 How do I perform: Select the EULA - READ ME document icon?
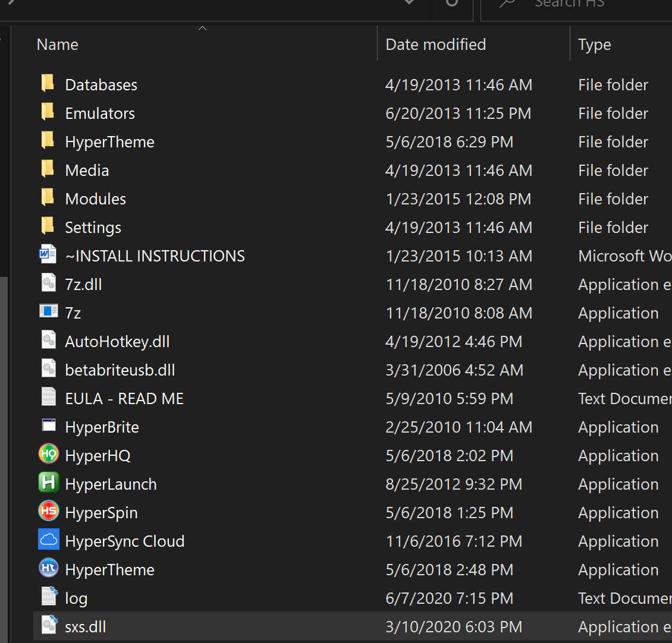pos(48,397)
